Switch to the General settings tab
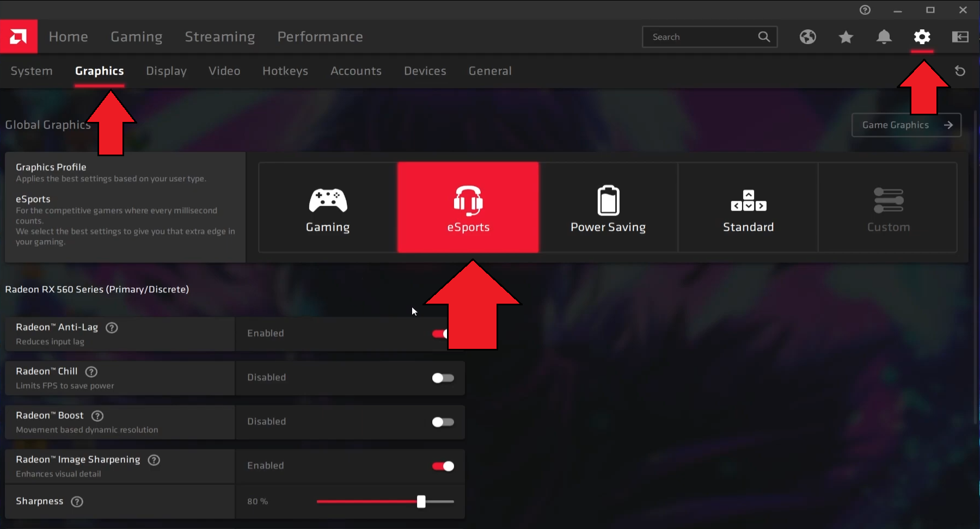 point(490,71)
